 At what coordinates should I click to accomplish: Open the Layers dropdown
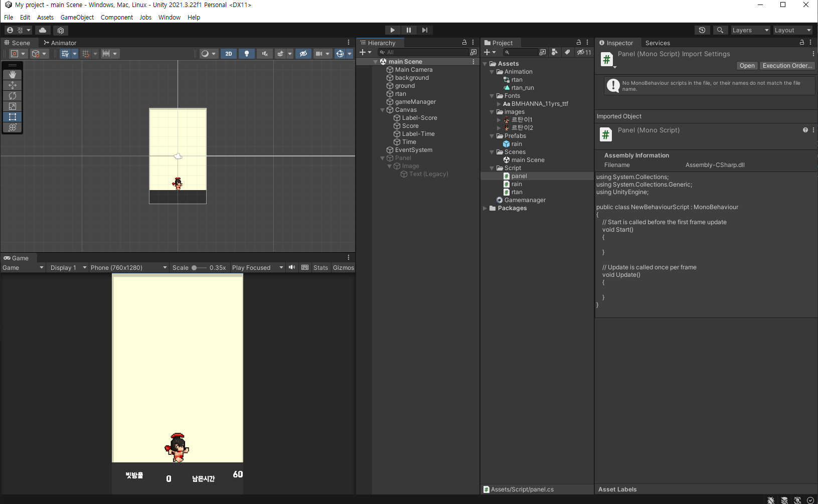click(750, 30)
